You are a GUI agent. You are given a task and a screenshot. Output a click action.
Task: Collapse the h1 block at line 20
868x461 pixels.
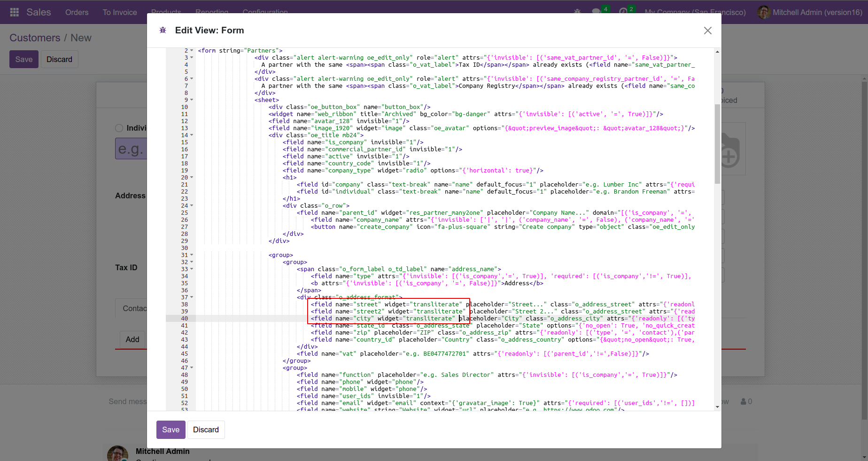[x=192, y=178]
